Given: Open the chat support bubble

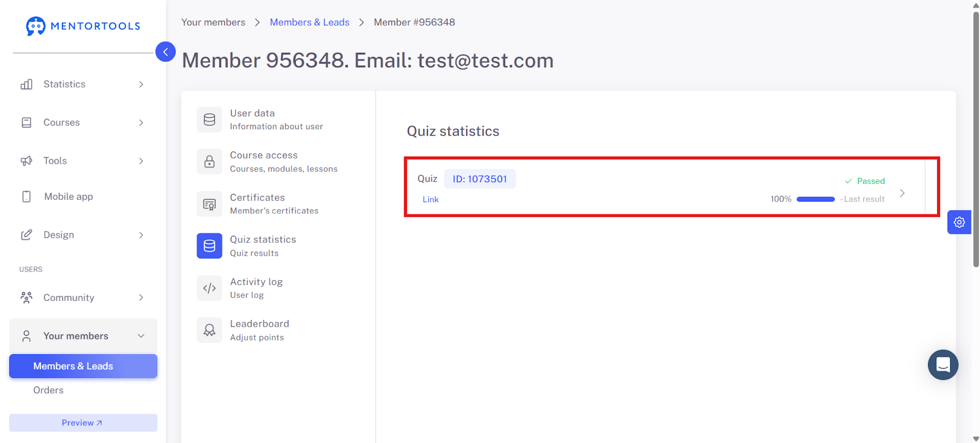Looking at the screenshot, I should pos(943,365).
